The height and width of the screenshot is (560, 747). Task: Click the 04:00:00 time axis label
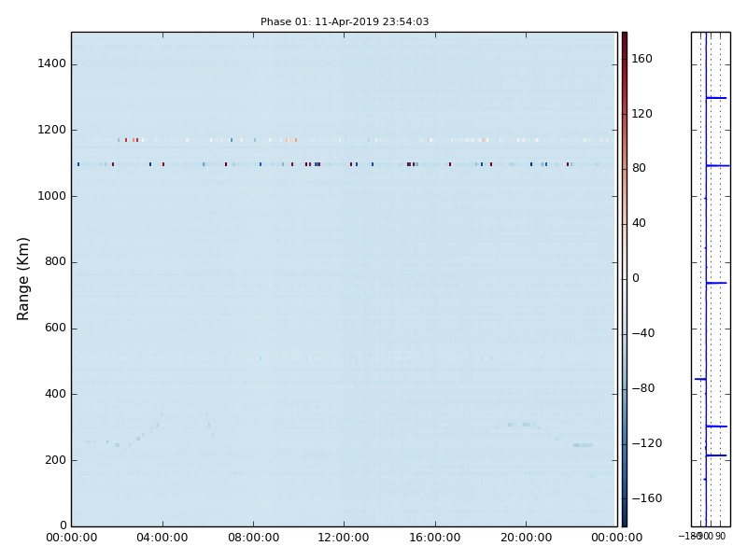[x=162, y=539]
